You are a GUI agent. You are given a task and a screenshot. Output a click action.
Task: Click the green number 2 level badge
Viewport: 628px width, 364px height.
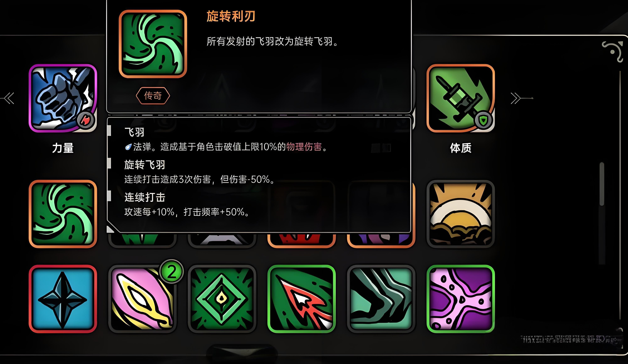(x=172, y=272)
